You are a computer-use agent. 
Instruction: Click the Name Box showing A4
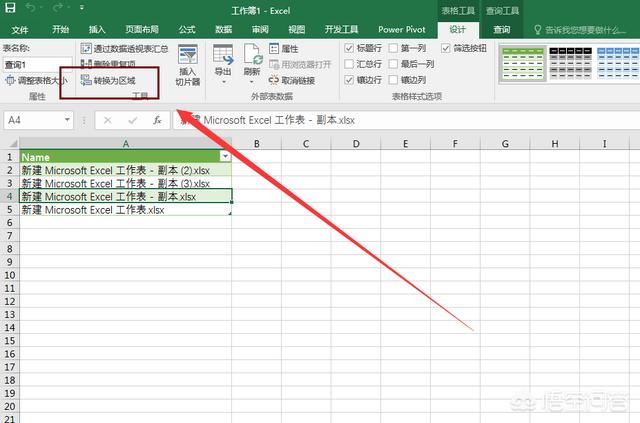[x=34, y=120]
